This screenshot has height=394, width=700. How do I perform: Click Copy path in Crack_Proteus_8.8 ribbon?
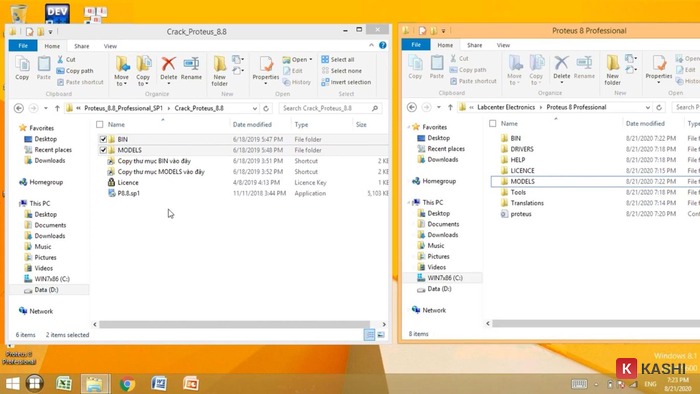click(x=75, y=71)
